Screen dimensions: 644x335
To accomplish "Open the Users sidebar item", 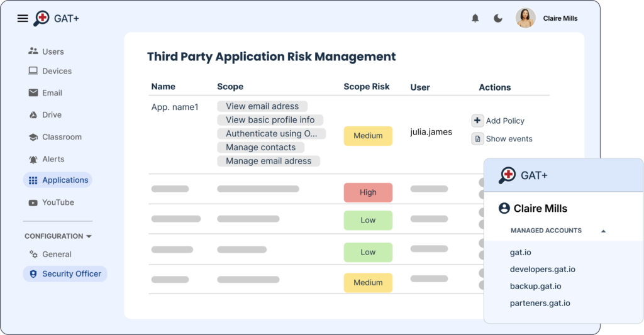I will [46, 52].
